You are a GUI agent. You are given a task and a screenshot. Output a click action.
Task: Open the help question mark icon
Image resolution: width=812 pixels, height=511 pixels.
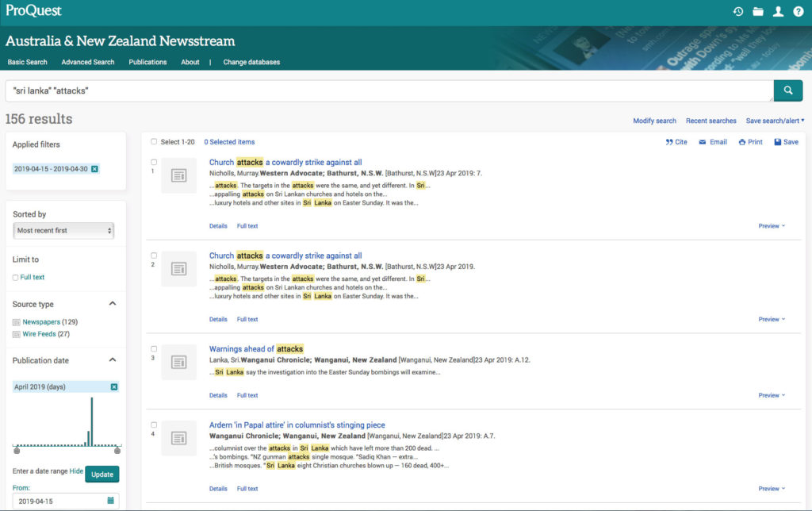tap(798, 11)
